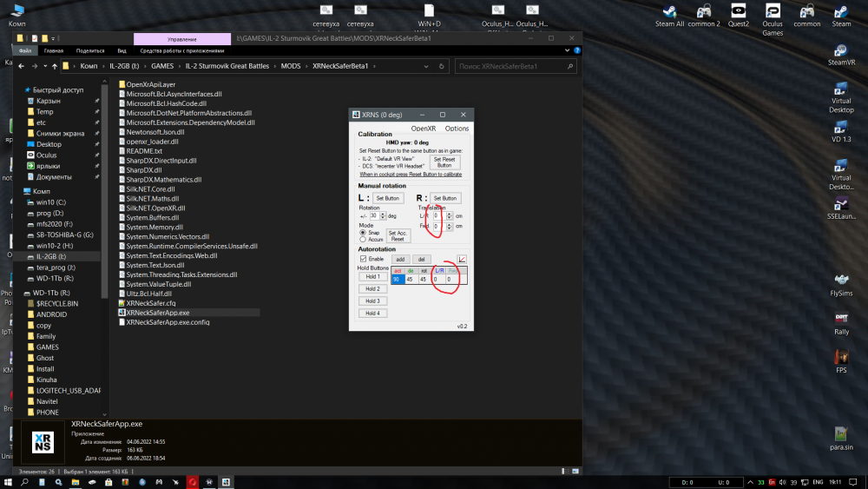Select Accum mode radio button
Image resolution: width=868 pixels, height=489 pixels.
(363, 239)
